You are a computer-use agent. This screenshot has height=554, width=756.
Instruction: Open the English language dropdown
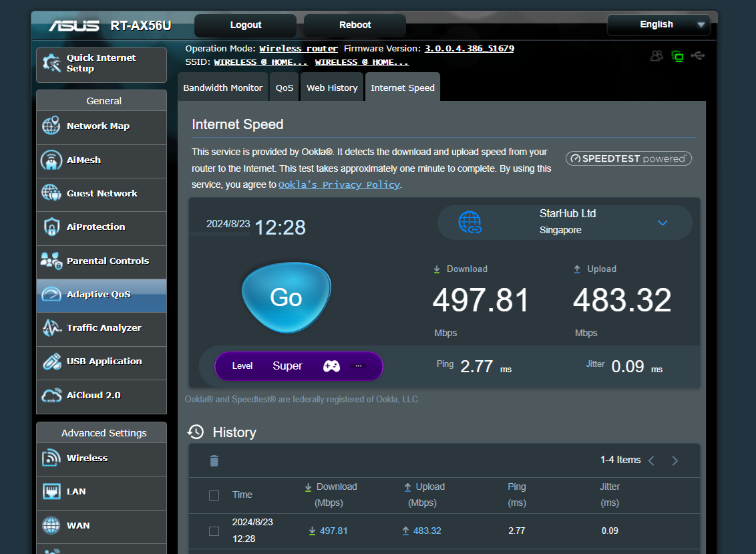tap(658, 25)
